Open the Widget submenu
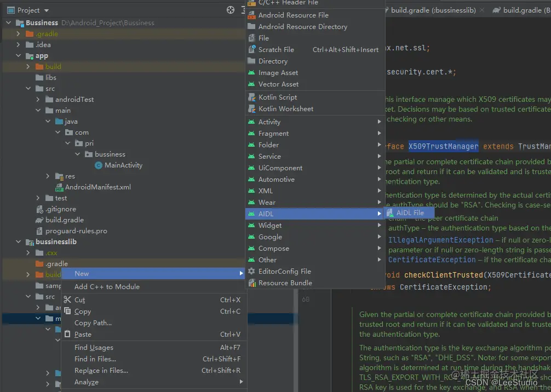 (x=315, y=225)
